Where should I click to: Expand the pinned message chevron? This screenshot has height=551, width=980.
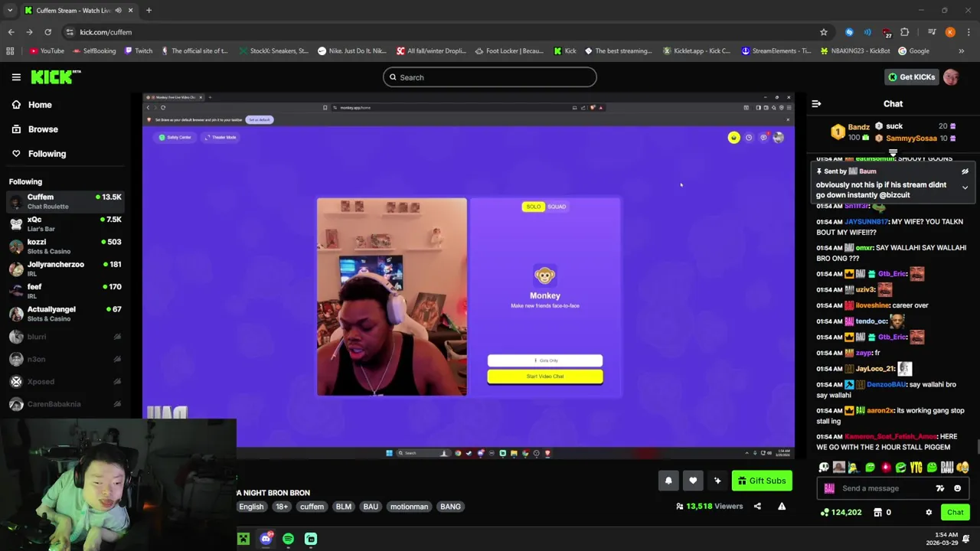point(965,187)
